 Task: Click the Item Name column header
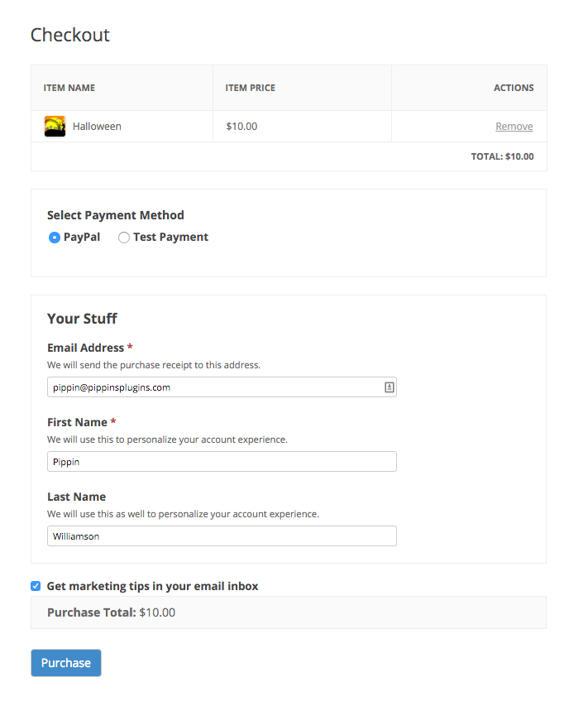[69, 88]
